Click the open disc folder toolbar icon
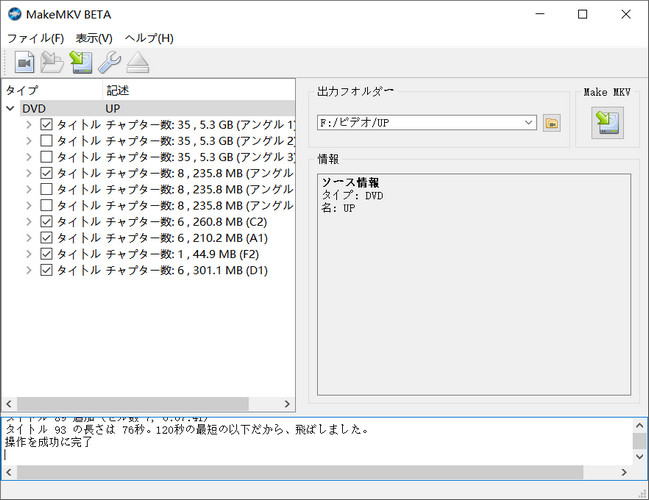The width and height of the screenshot is (649, 500). (52, 62)
